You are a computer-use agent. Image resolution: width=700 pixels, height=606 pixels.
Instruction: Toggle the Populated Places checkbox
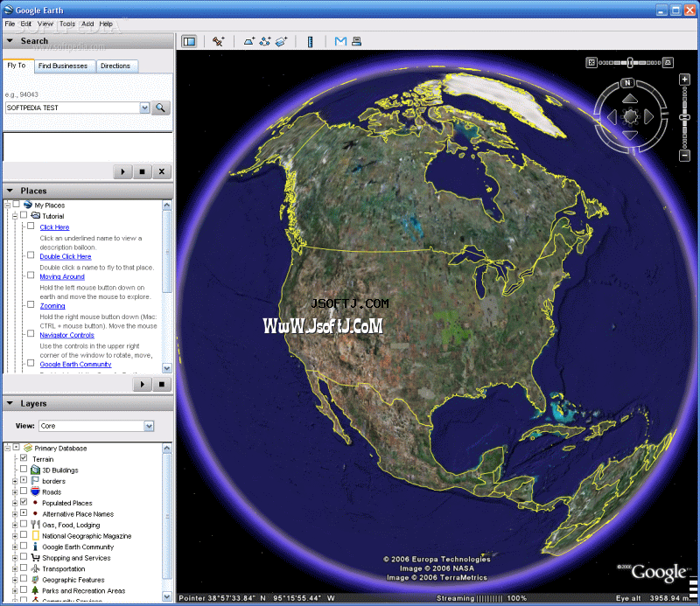point(24,502)
